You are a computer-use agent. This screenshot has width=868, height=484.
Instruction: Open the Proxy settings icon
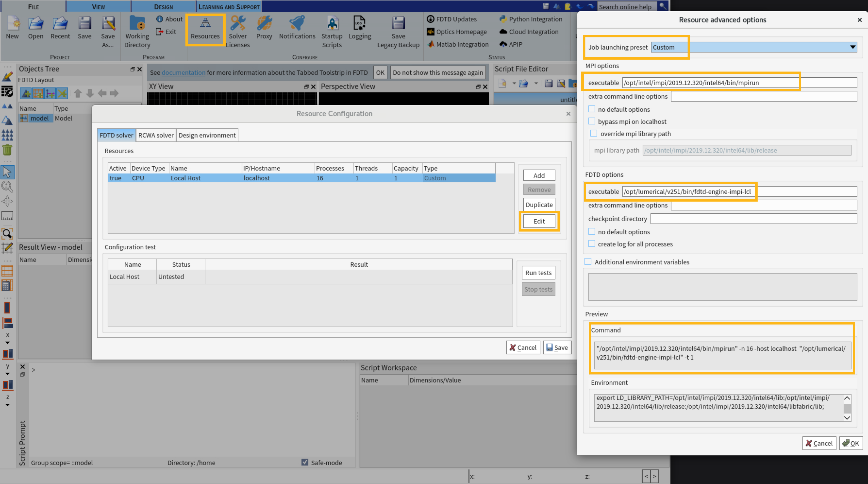(264, 27)
